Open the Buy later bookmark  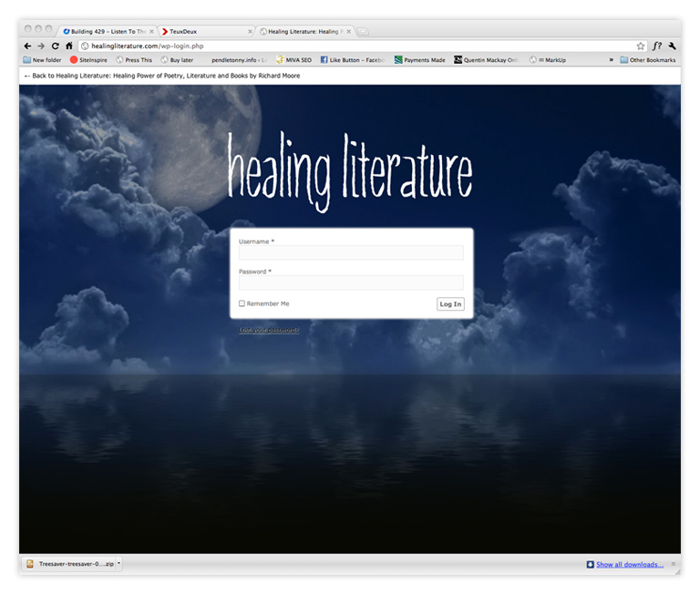click(x=177, y=60)
